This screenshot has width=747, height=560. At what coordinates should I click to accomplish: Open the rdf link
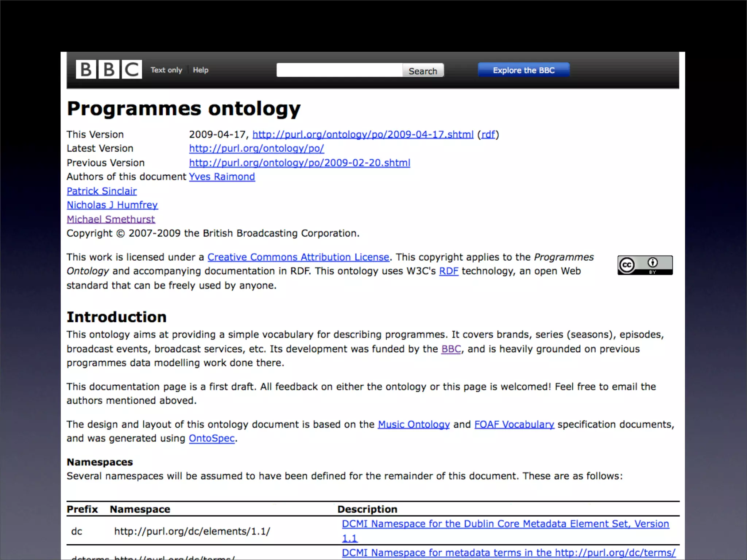click(488, 135)
